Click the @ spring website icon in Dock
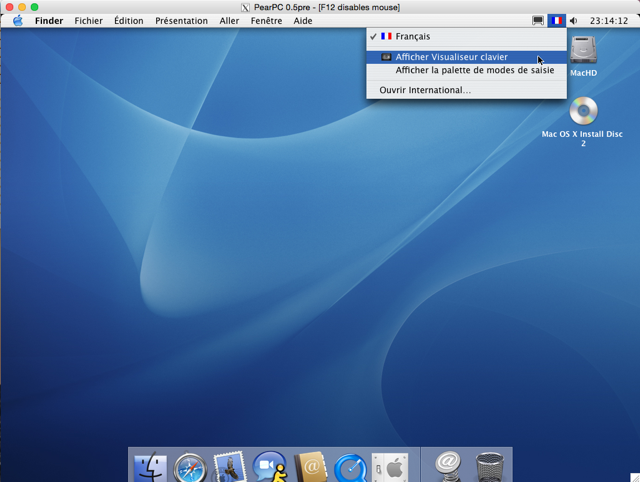The height and width of the screenshot is (482, 640). [448, 467]
